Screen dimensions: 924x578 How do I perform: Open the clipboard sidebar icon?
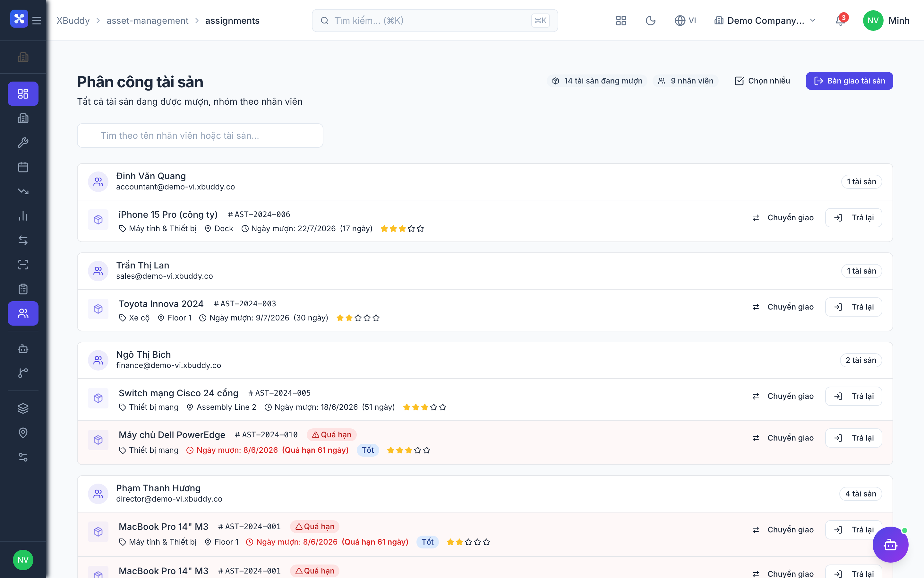[x=23, y=289]
